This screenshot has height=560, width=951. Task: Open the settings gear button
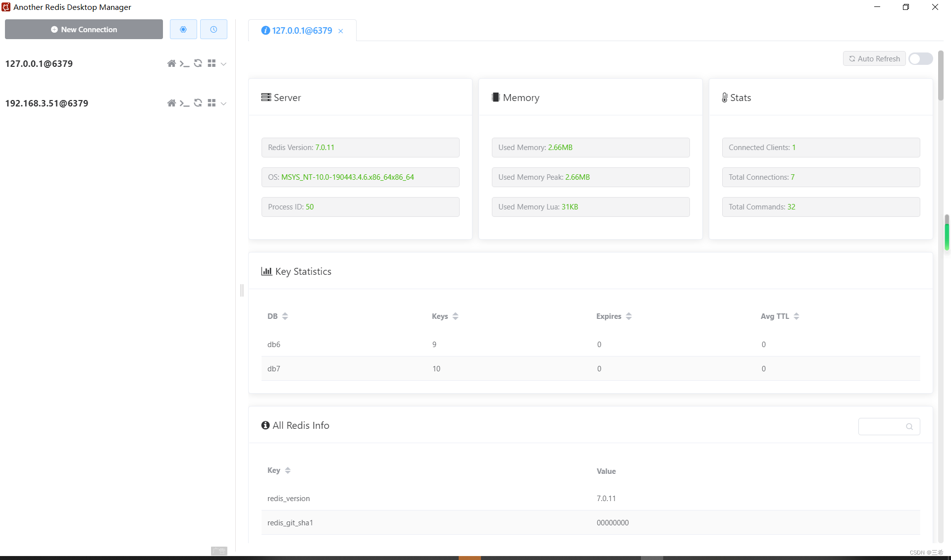pos(183,30)
